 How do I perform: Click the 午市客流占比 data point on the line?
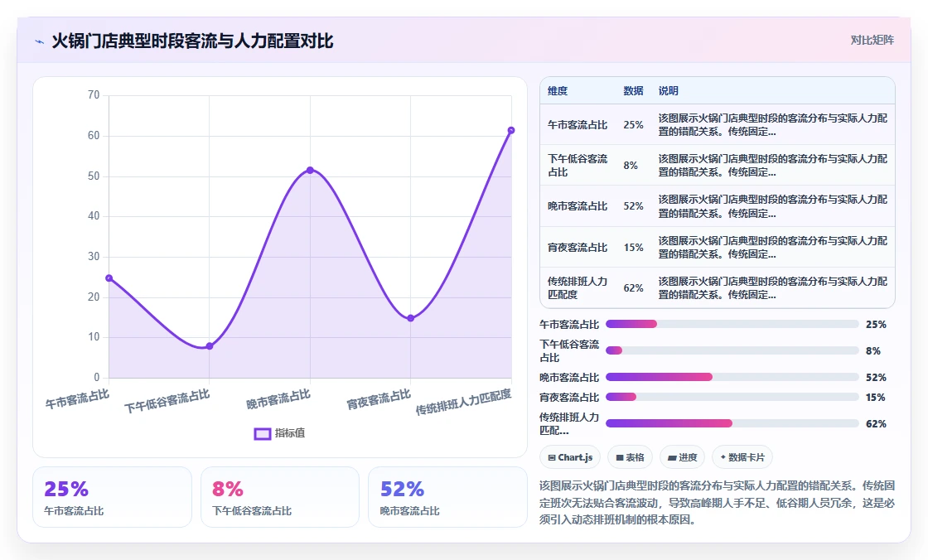109,278
